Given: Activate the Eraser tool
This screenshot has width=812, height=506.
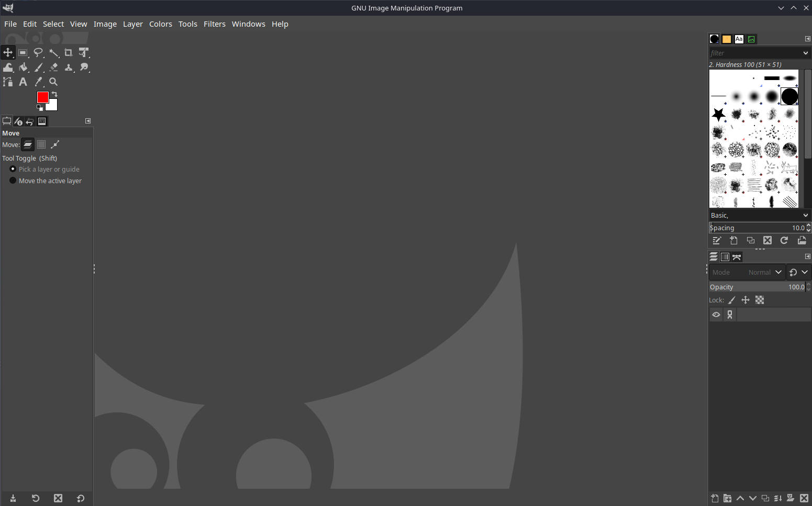Looking at the screenshot, I should [x=53, y=67].
